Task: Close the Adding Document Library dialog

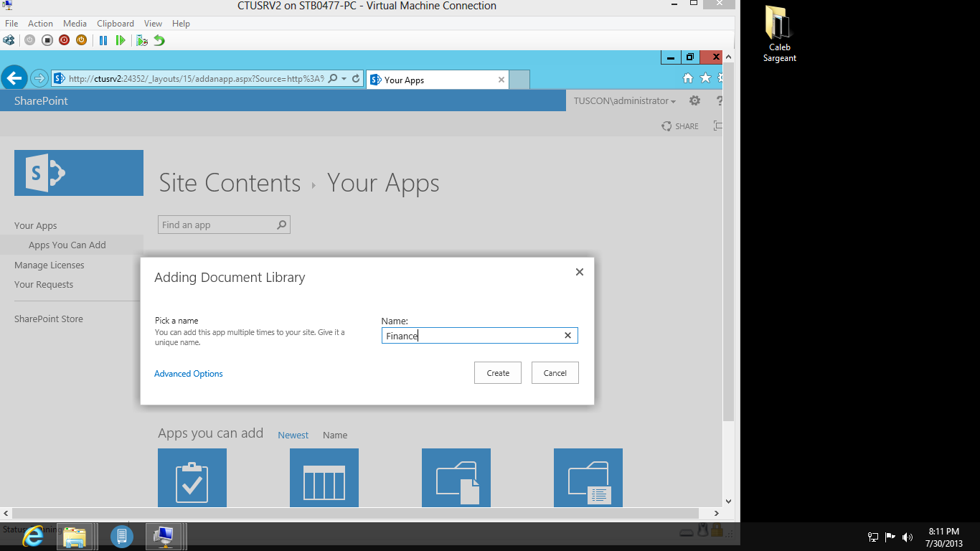Action: 580,272
